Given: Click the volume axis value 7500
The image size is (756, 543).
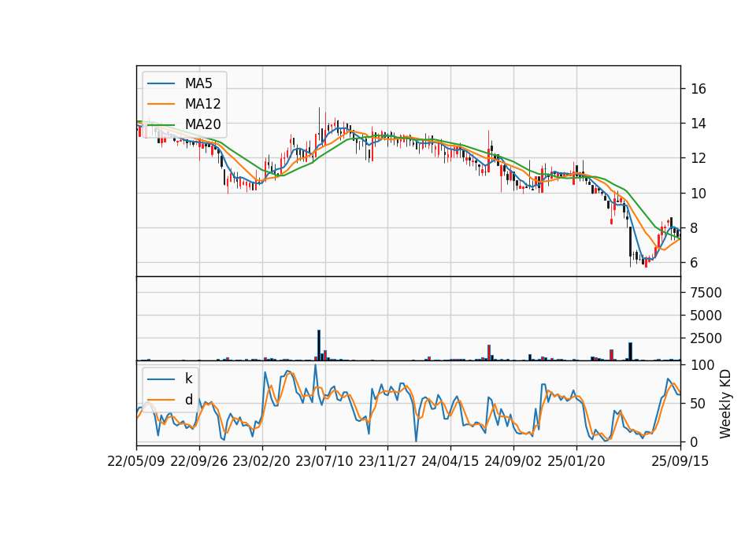Looking at the screenshot, I should 706,293.
